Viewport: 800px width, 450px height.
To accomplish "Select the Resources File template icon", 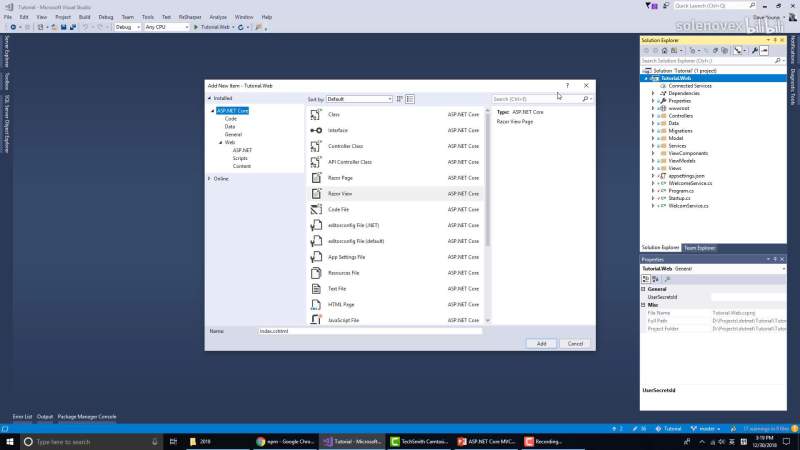I will click(x=316, y=273).
